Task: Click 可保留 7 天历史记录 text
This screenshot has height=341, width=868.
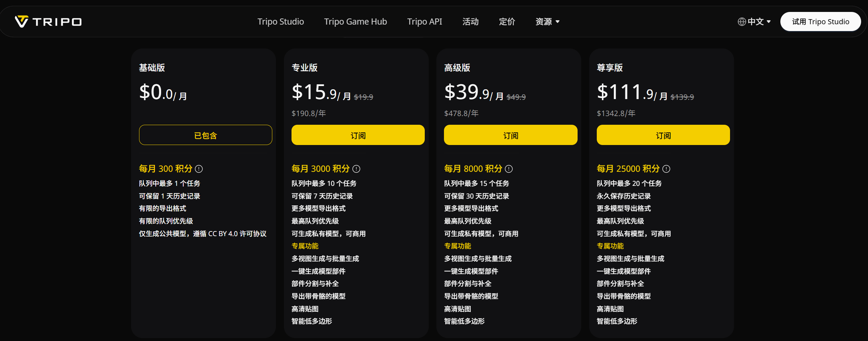Action: [322, 196]
